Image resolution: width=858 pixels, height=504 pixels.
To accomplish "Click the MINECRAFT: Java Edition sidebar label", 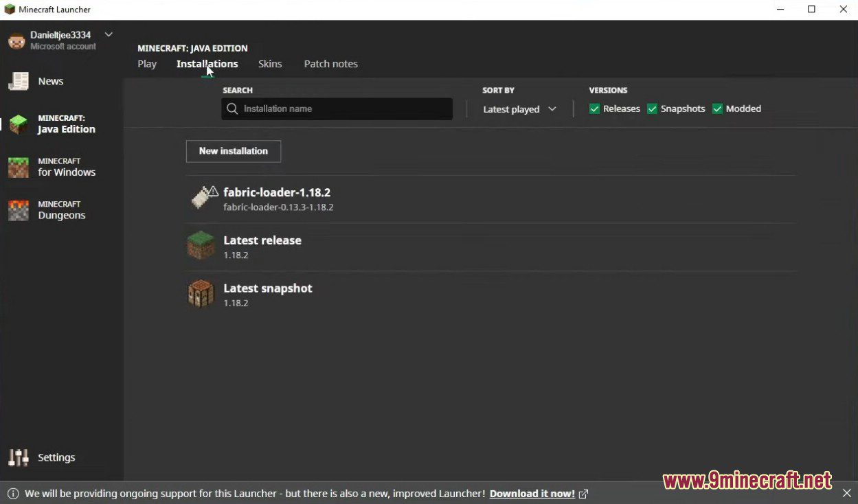I will coord(67,124).
